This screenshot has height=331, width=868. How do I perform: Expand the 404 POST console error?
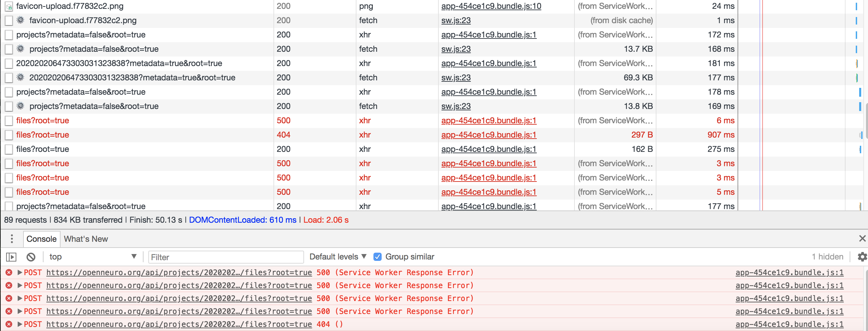[20, 324]
